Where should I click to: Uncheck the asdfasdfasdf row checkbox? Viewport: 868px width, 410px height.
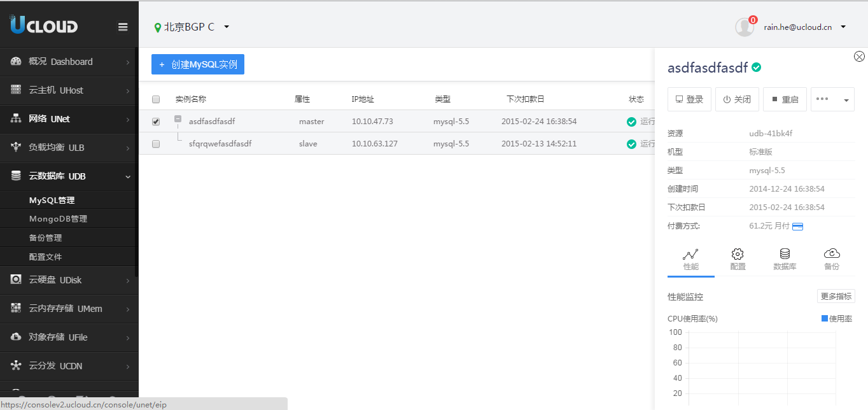click(156, 122)
